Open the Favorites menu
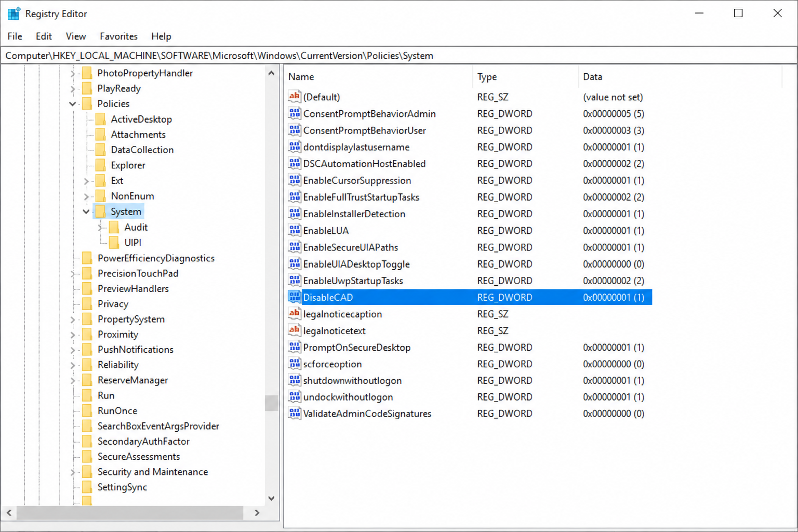 118,36
